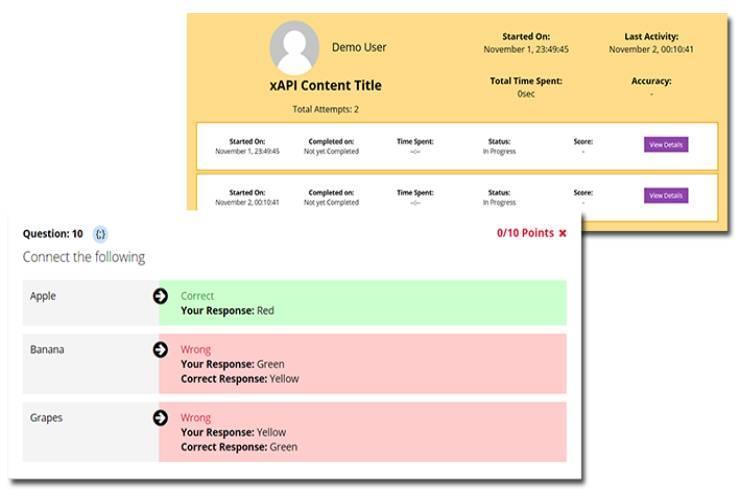The width and height of the screenshot is (740, 500).
Task: Click the arrow icon in the Grapes row
Action: click(x=160, y=418)
